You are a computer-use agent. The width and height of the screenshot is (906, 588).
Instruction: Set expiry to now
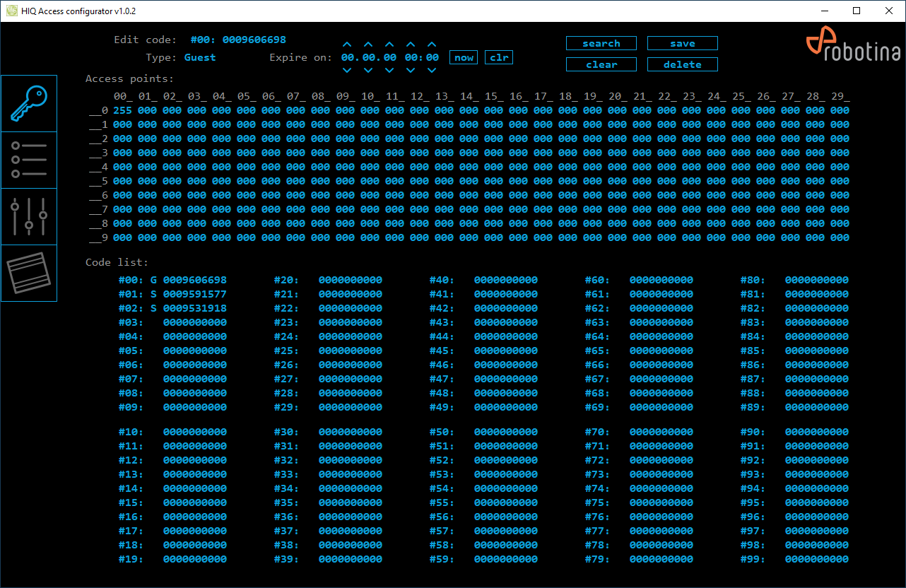click(464, 58)
